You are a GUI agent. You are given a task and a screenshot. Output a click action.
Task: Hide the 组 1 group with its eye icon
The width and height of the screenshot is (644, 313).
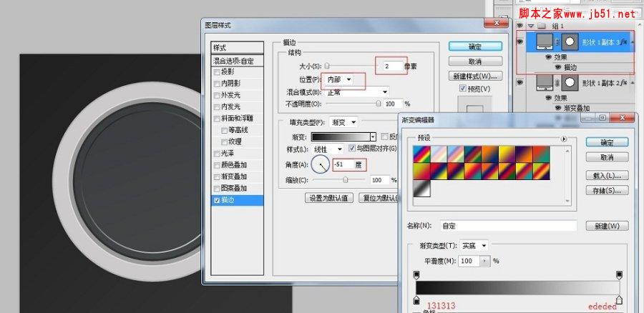coord(519,26)
